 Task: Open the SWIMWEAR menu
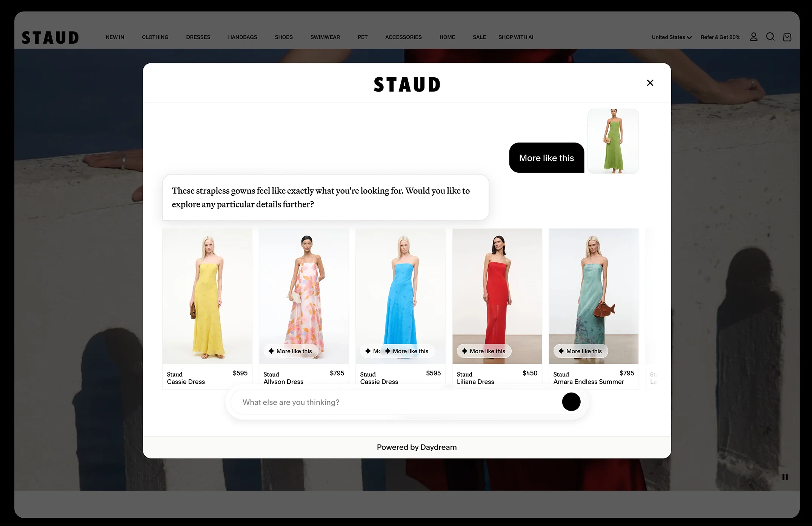pos(325,37)
